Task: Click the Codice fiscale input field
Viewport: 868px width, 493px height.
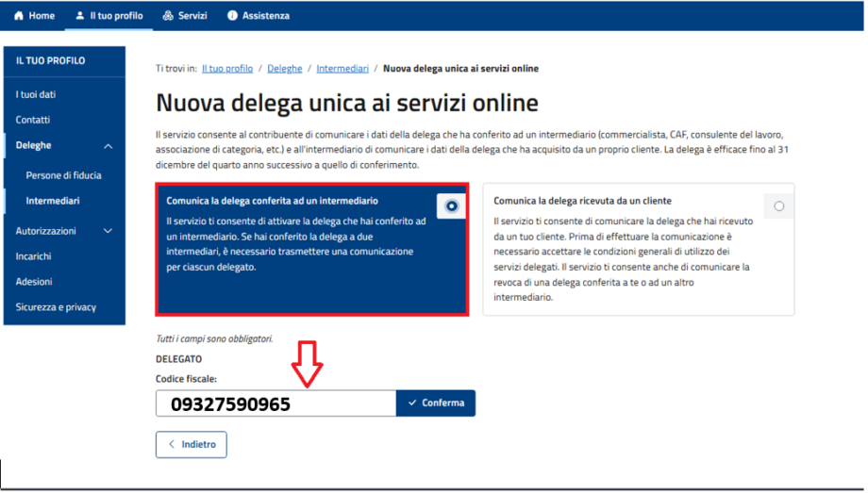Action: pyautogui.click(x=275, y=403)
